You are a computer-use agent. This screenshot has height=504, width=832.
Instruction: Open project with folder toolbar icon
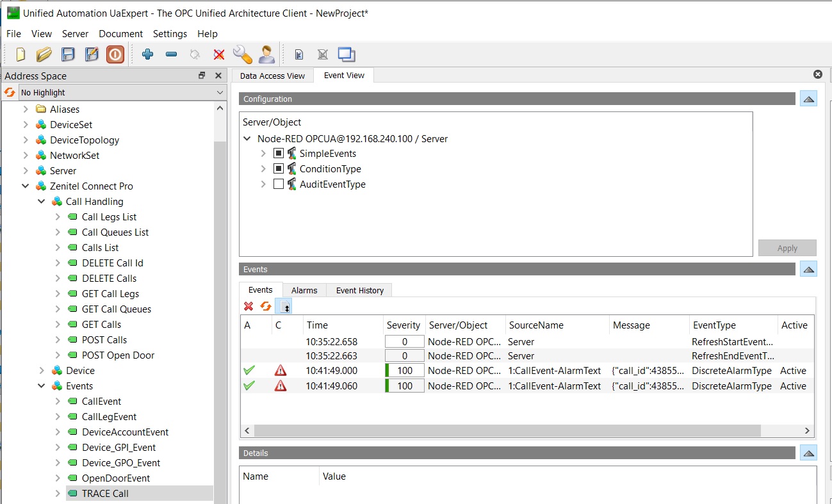[44, 54]
